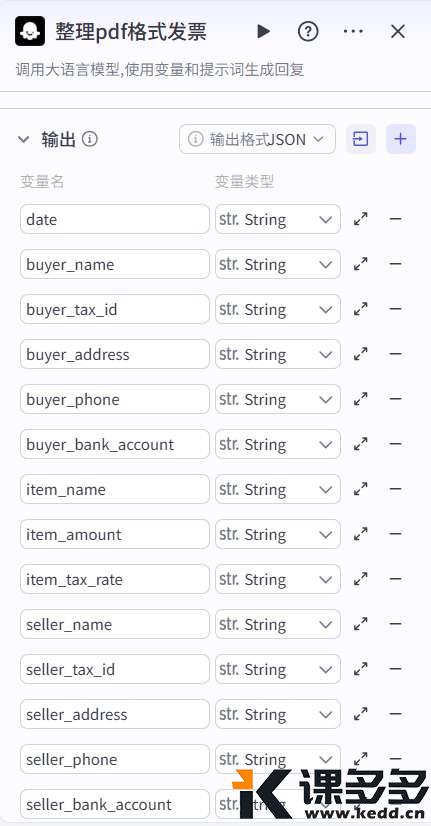Open type dropdown for seller_name

point(278,624)
